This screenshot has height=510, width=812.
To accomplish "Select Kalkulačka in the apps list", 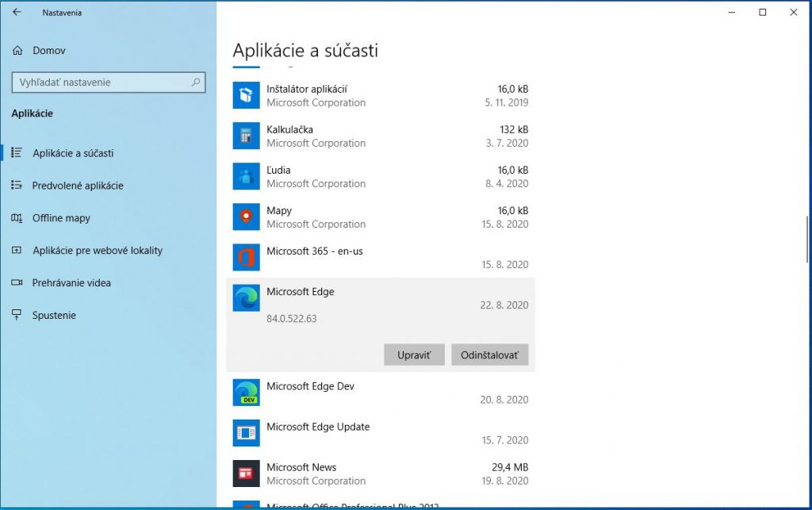I will click(x=289, y=129).
